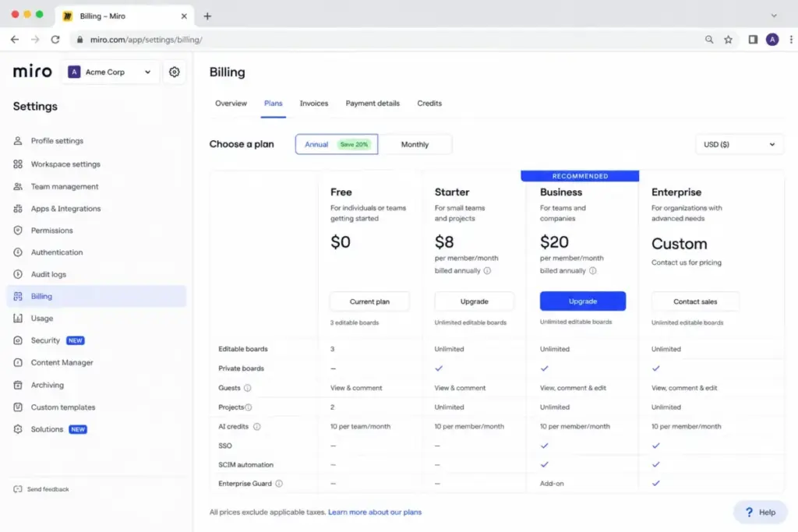The image size is (798, 532).
Task: Select Annual billing option
Action: (x=337, y=144)
